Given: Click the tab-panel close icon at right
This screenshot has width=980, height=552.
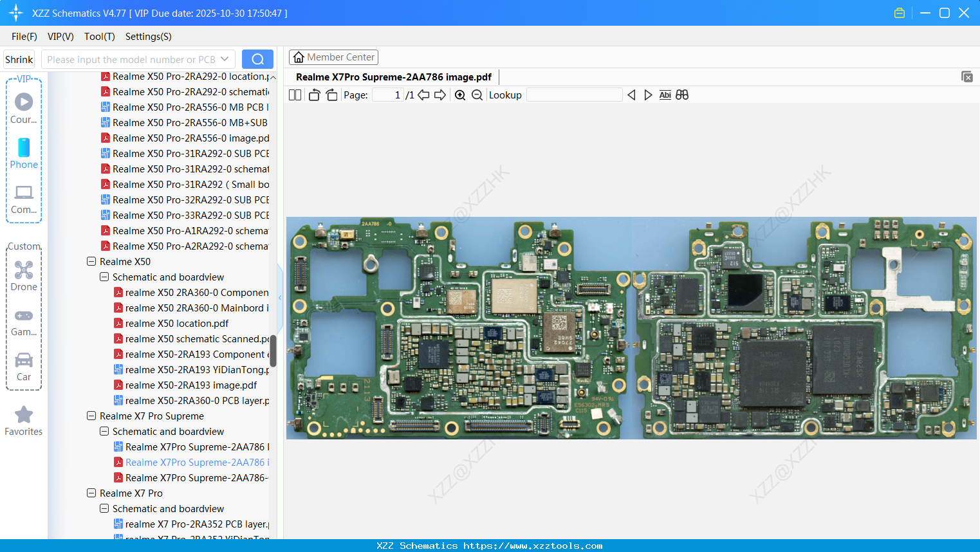Looking at the screenshot, I should tap(967, 77).
